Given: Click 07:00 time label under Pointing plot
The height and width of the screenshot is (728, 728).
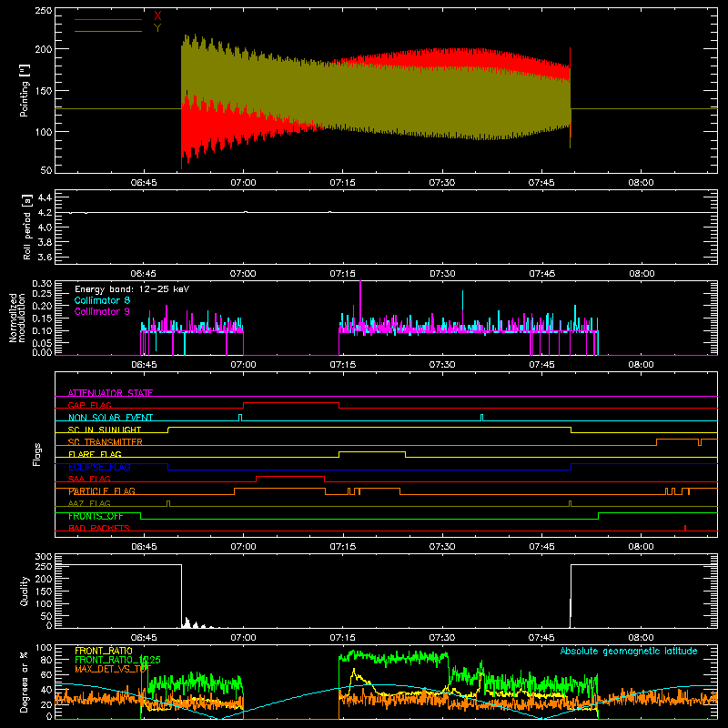Looking at the screenshot, I should pos(243,183).
